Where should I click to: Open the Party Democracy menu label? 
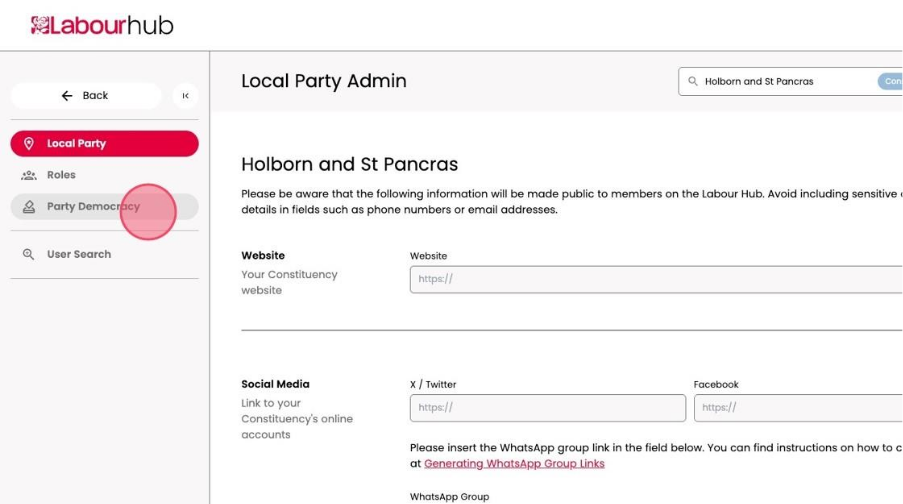point(93,207)
